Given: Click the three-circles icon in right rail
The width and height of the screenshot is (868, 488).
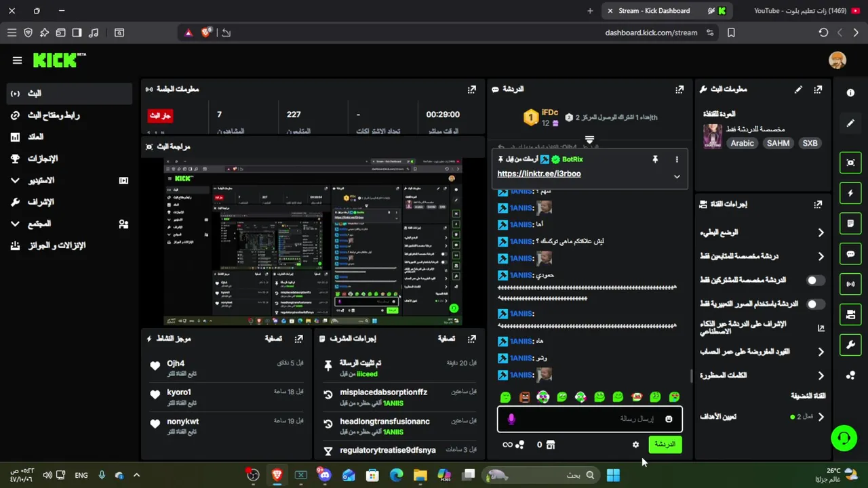Looking at the screenshot, I should [x=850, y=375].
